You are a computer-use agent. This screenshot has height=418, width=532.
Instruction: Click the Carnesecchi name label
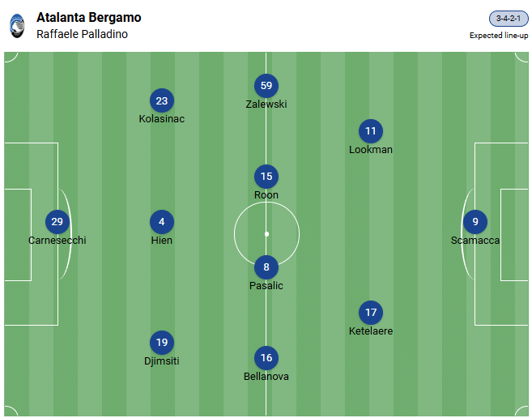coord(57,241)
